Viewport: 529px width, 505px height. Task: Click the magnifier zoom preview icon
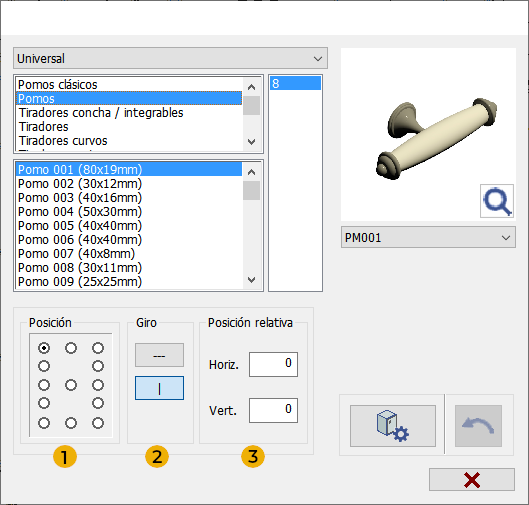pyautogui.click(x=497, y=201)
